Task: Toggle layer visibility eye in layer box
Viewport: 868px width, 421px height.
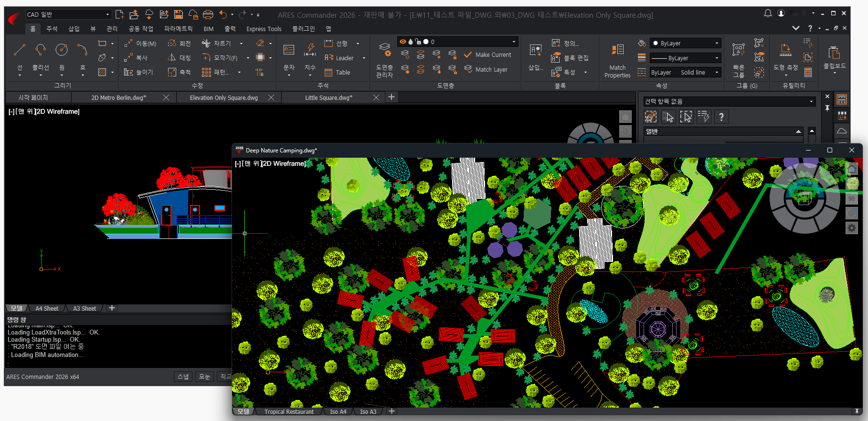Action: [x=403, y=42]
